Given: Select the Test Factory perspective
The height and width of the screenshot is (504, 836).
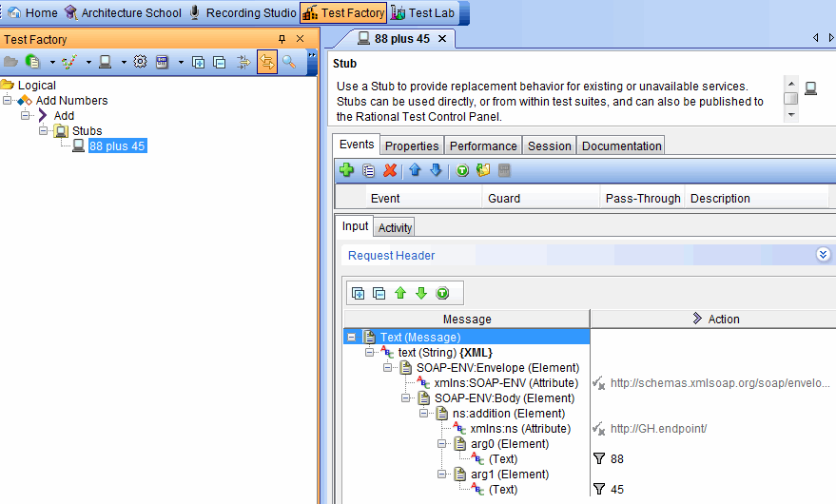Looking at the screenshot, I should pos(343,12).
